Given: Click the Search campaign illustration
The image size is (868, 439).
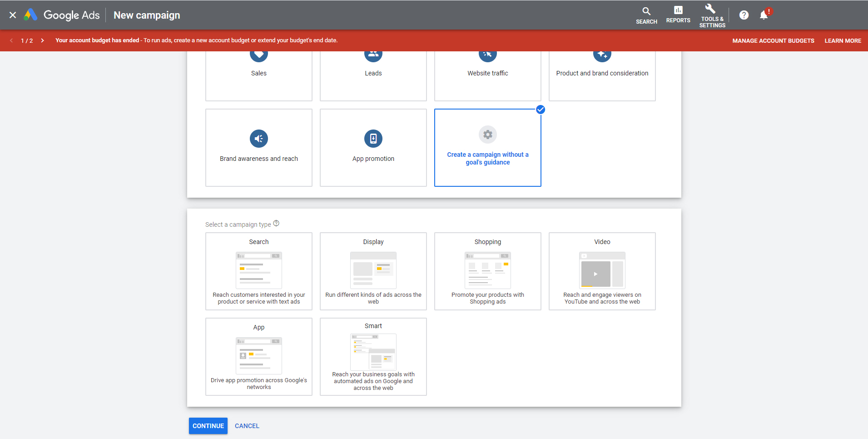Looking at the screenshot, I should [259, 270].
